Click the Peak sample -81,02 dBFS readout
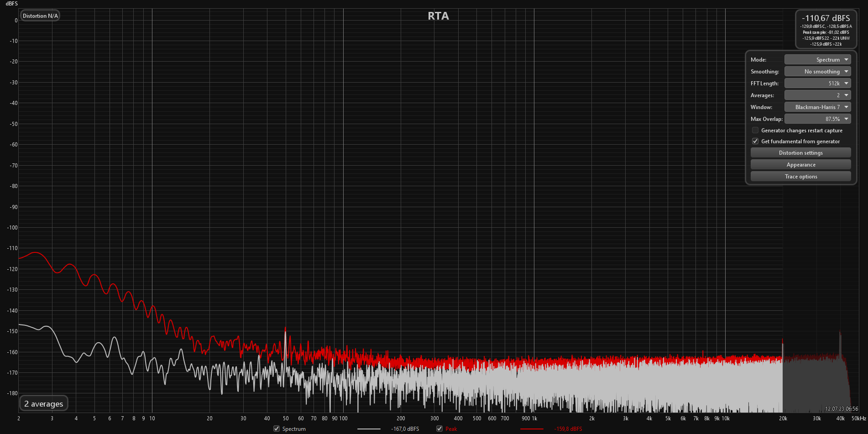The height and width of the screenshot is (434, 868). coord(826,32)
